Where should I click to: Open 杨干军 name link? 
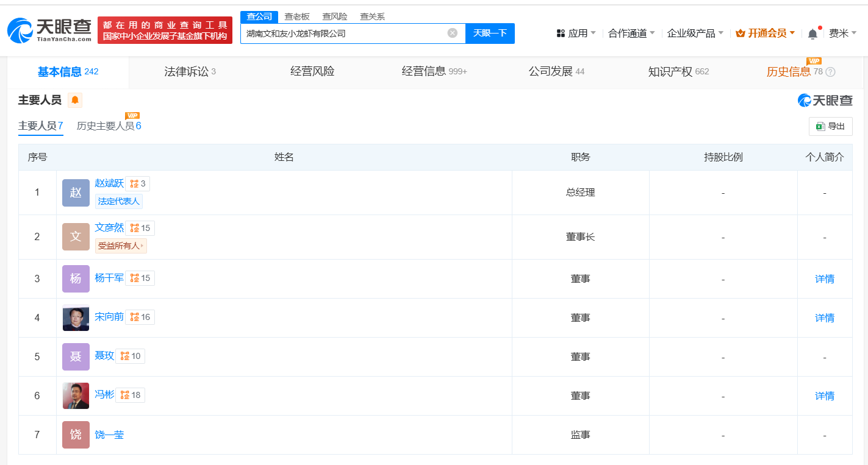click(x=109, y=278)
